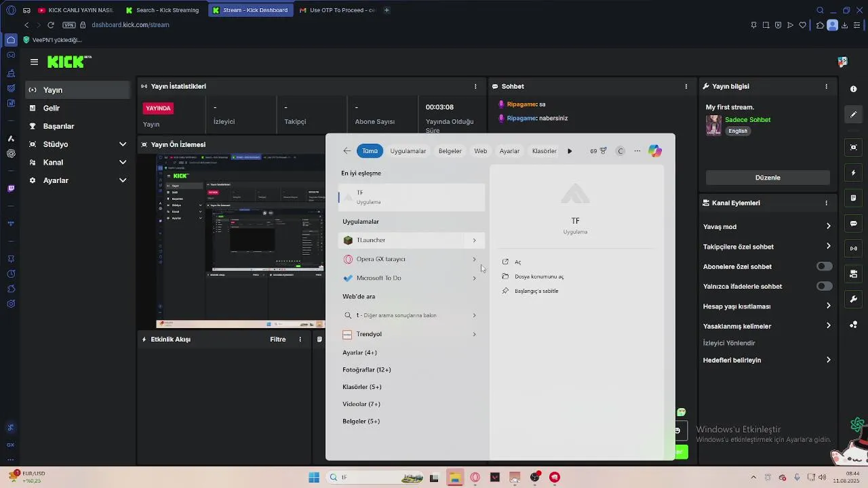Reload the dashboard page
868x488 pixels.
point(51,25)
